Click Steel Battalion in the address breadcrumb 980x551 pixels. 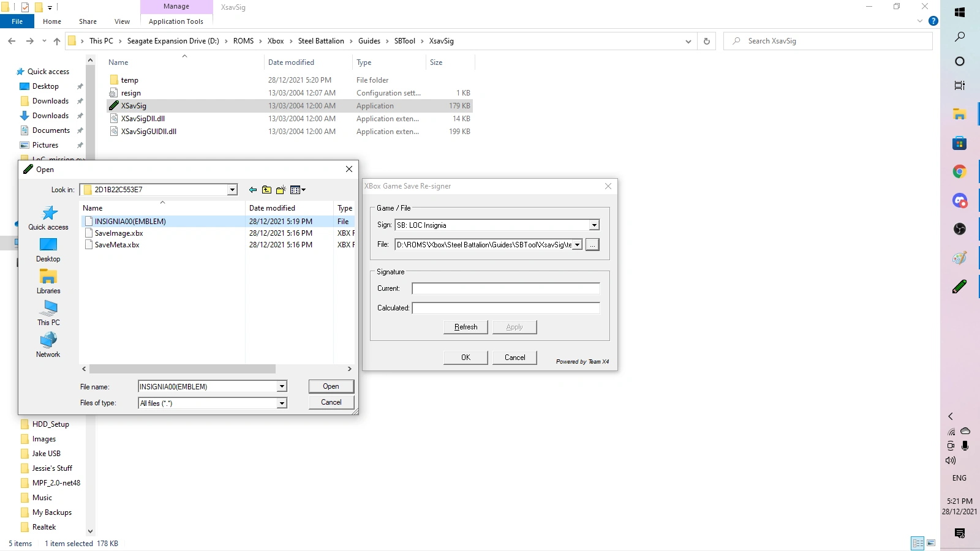coord(321,41)
